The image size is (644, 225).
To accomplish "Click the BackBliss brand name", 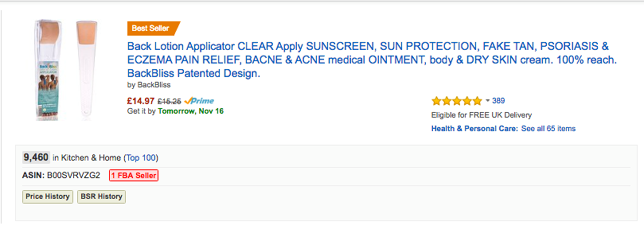I will 154,85.
